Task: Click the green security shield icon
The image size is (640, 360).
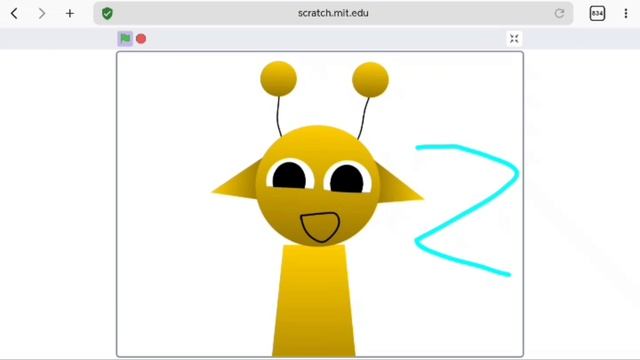Action: [107, 13]
